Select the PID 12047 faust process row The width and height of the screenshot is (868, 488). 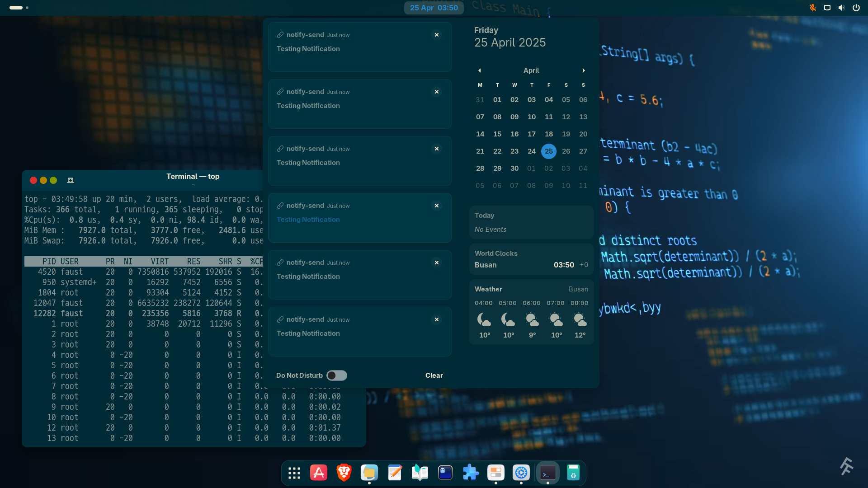[143, 303]
